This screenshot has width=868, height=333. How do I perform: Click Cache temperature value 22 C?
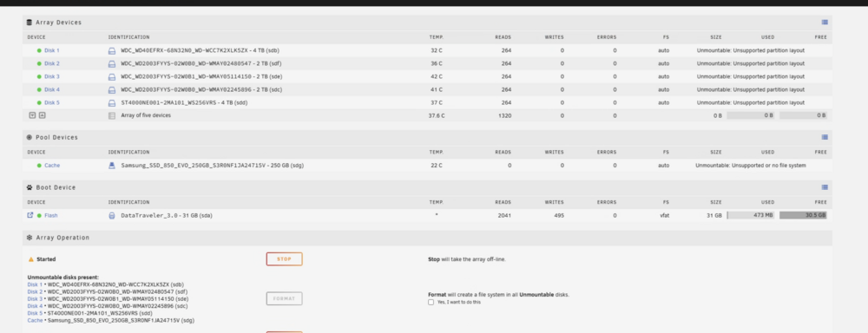(437, 166)
